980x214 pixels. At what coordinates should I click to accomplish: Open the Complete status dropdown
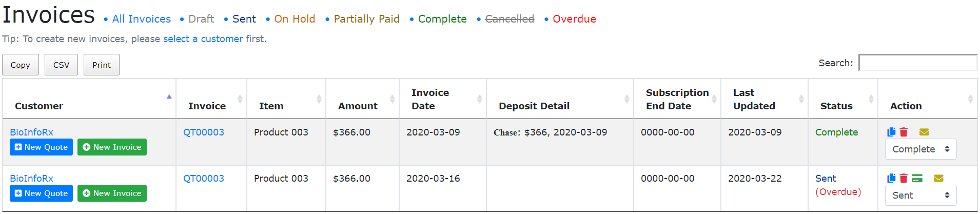point(920,149)
